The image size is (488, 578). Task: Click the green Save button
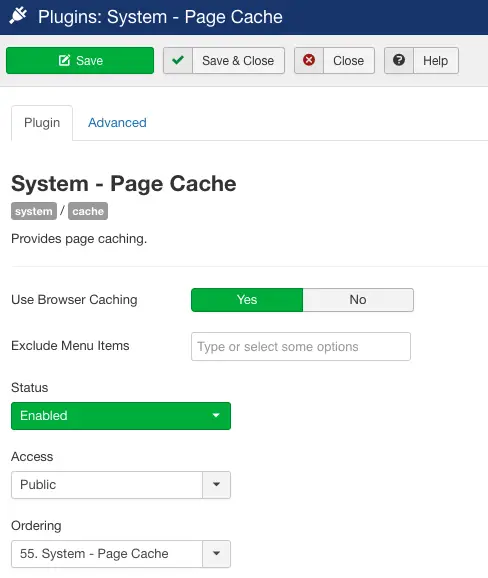[80, 60]
